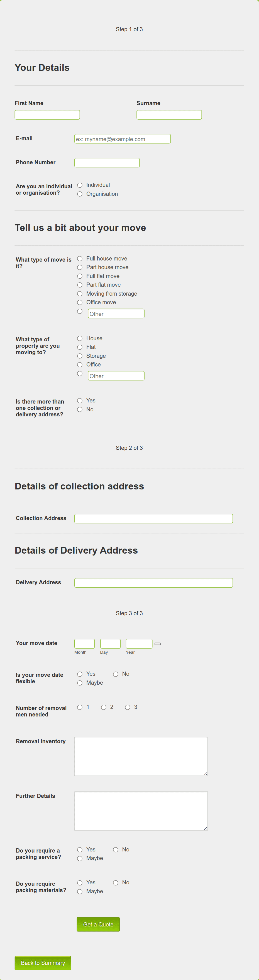The height and width of the screenshot is (980, 259).
Task: Select Maybe for flexible move date
Action: coord(80,683)
